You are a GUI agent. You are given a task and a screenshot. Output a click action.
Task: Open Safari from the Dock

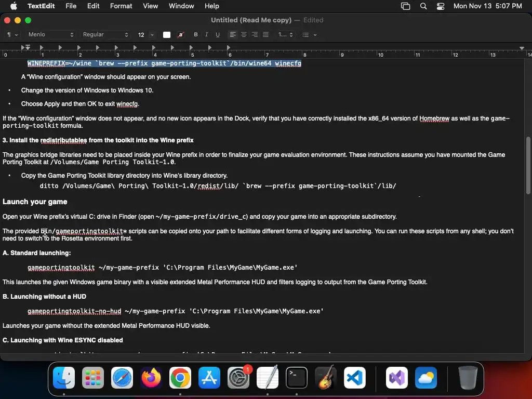[x=122, y=378]
